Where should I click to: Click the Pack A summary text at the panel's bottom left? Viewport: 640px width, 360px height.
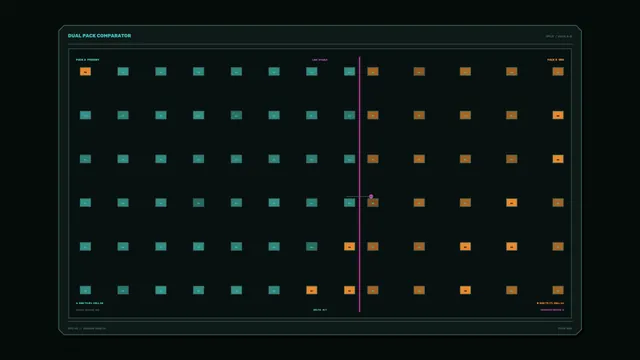point(89,303)
